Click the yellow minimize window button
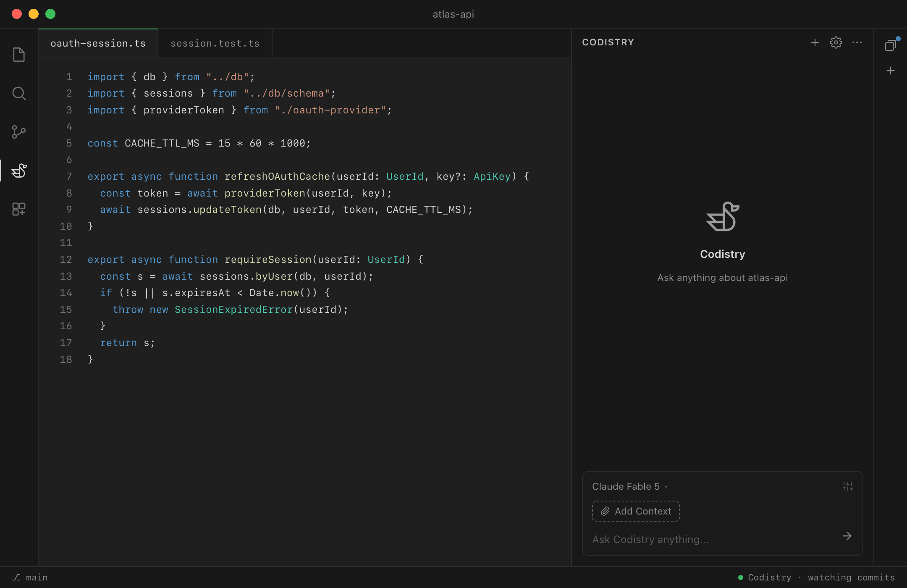 tap(34, 14)
